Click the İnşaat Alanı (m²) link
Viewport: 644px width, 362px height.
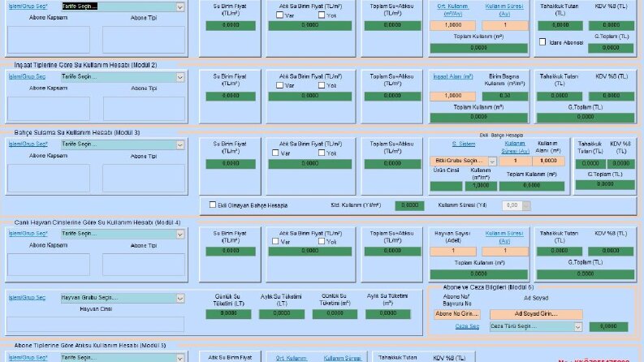click(x=453, y=76)
